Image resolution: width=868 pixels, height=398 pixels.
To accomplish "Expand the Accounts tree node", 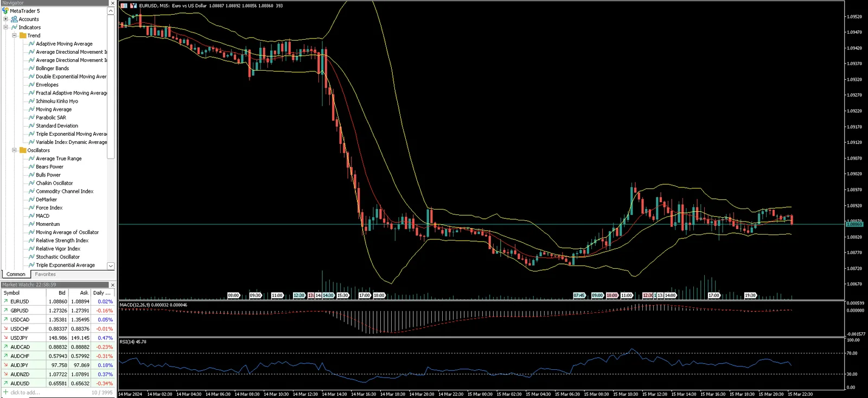I will (x=5, y=19).
